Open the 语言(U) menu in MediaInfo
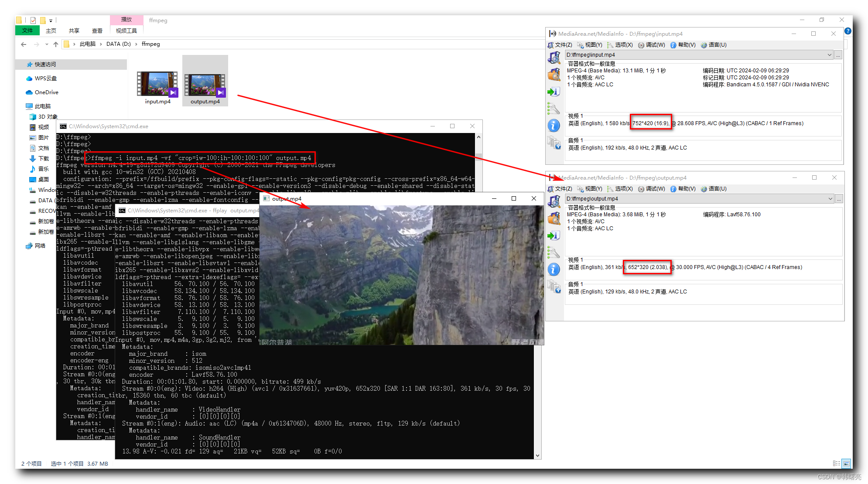The image size is (868, 484). tap(714, 45)
